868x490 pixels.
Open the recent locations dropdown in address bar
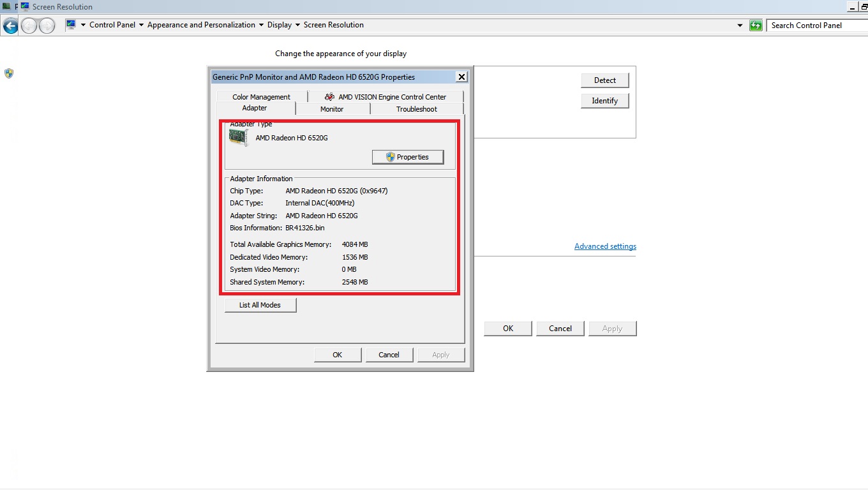pyautogui.click(x=740, y=25)
